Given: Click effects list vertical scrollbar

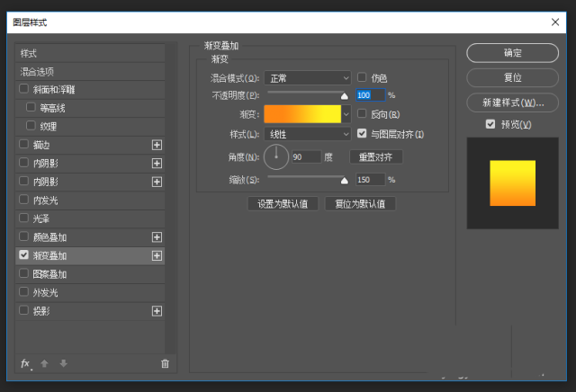Looking at the screenshot, I should [171, 198].
